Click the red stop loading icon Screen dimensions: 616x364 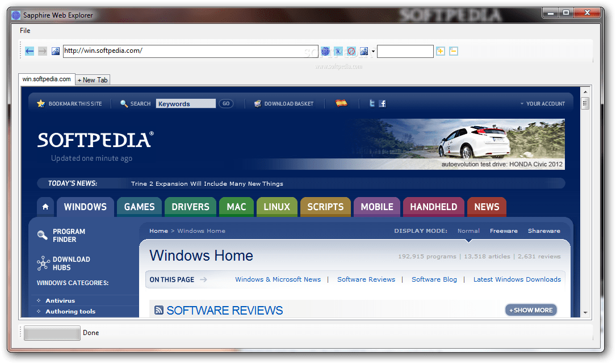(x=351, y=51)
